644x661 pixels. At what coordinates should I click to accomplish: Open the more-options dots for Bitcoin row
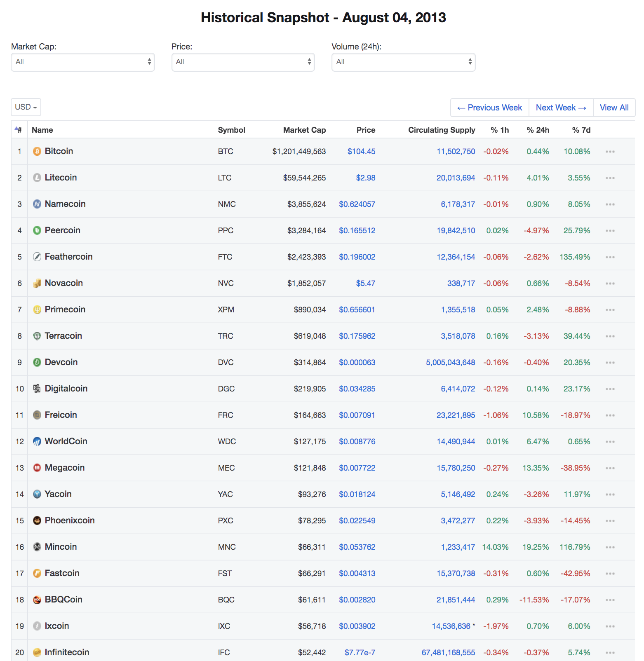click(610, 152)
